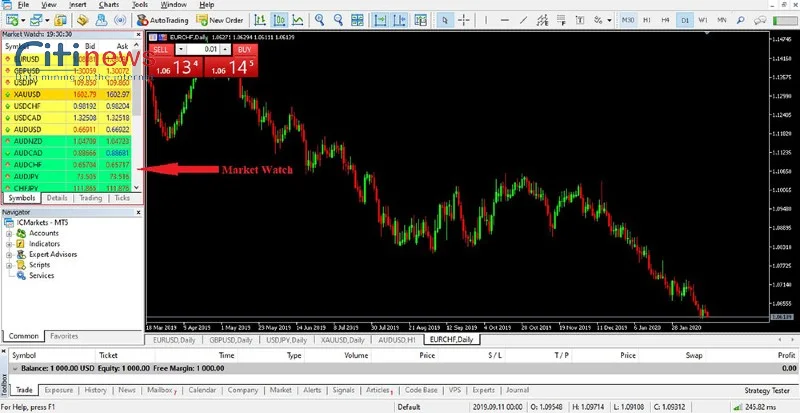Switch to the Favorites tab in Navigator
The width and height of the screenshot is (800, 413).
click(x=64, y=336)
